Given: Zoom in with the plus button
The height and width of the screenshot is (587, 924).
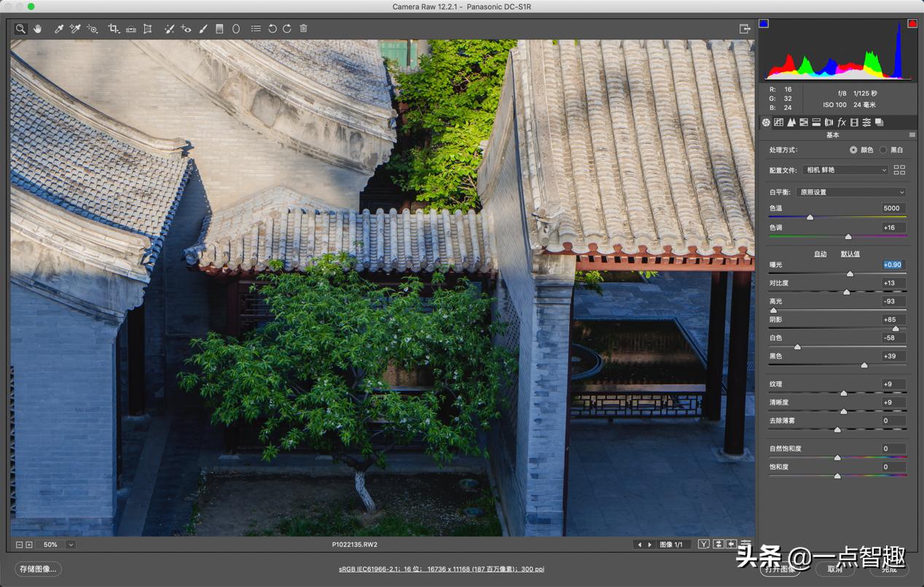Looking at the screenshot, I should coord(29,545).
